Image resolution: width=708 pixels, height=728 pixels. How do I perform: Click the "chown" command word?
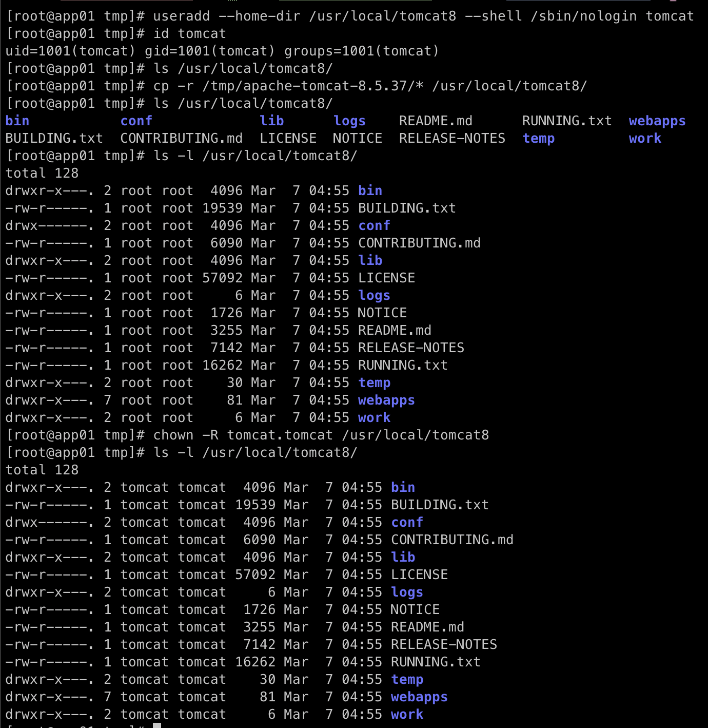pyautogui.click(x=173, y=435)
